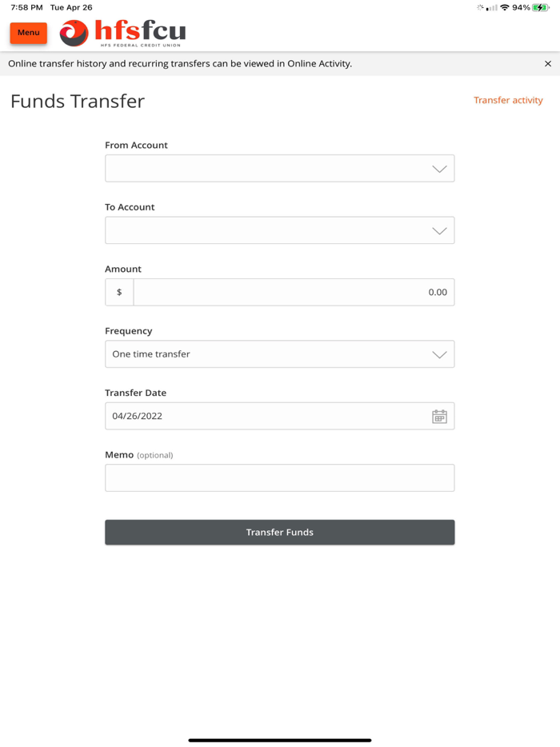Open the calendar date picker icon

coord(439,416)
